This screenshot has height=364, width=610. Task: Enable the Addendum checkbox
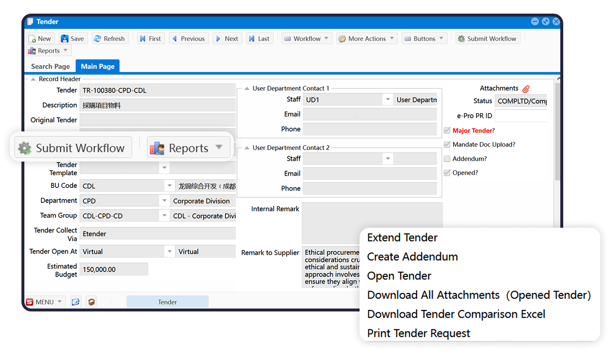pos(447,159)
